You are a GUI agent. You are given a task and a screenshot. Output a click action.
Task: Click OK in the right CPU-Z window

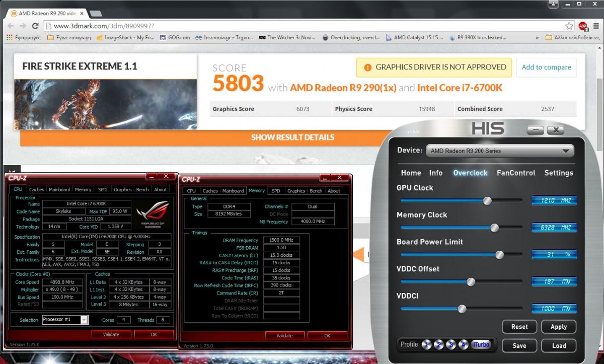(327, 335)
